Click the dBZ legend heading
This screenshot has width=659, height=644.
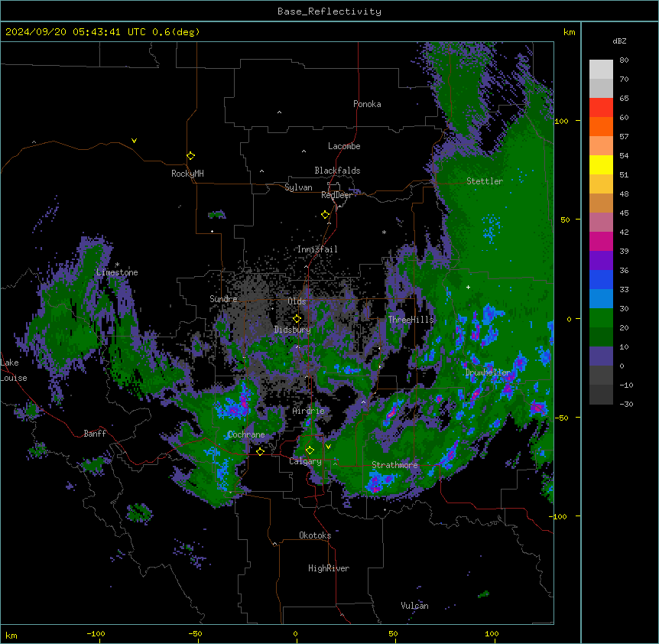coord(619,41)
